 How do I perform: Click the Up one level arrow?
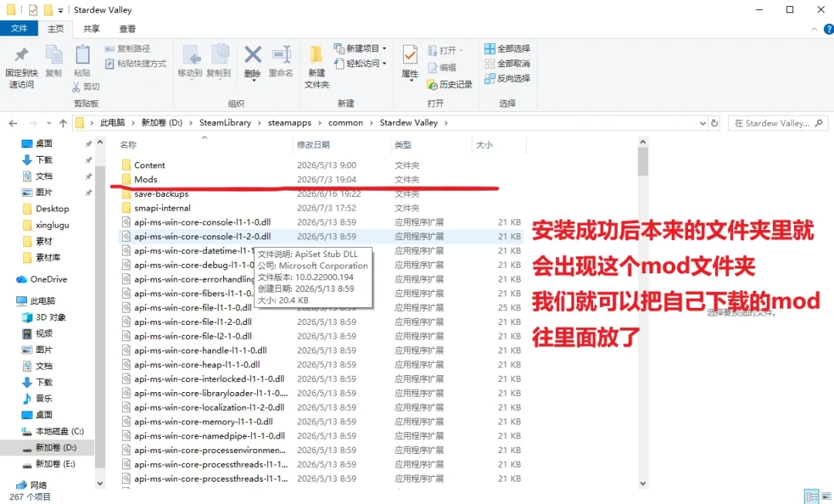pyautogui.click(x=63, y=123)
